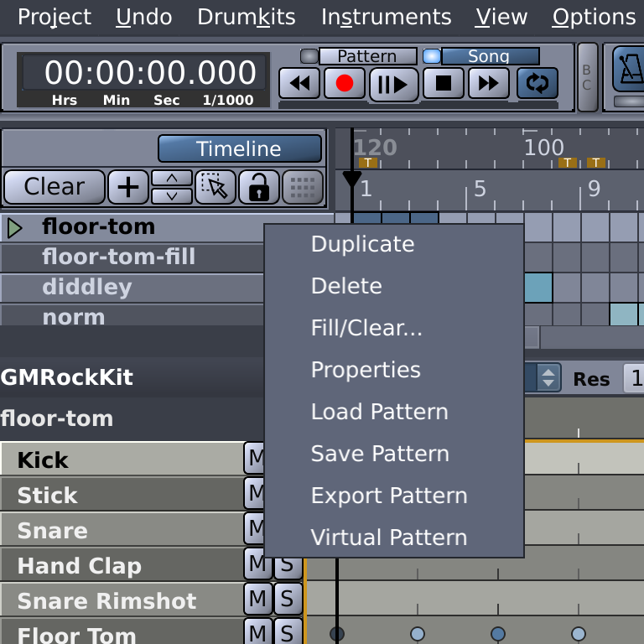
Task: Mute the Stick instrument
Action: pyautogui.click(x=254, y=493)
